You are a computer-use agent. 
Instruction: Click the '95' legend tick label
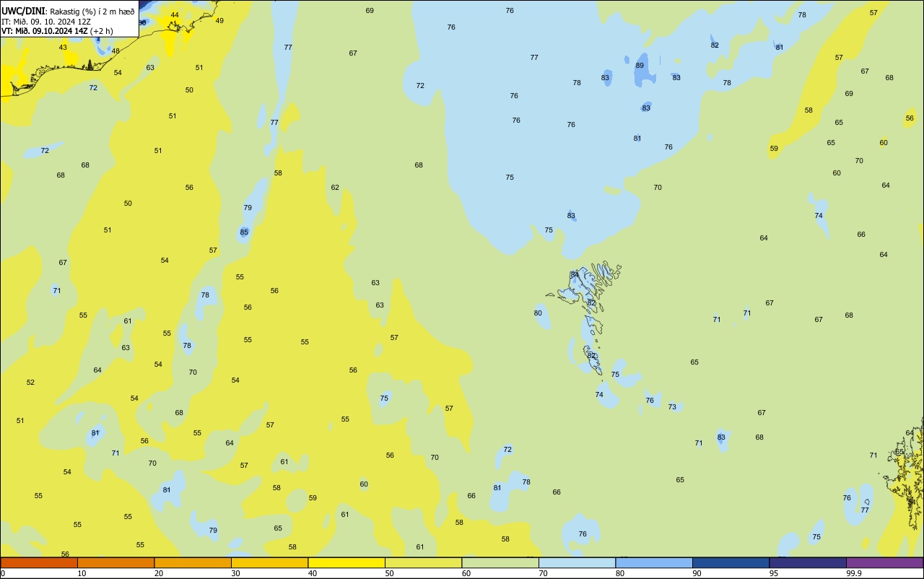(775, 573)
